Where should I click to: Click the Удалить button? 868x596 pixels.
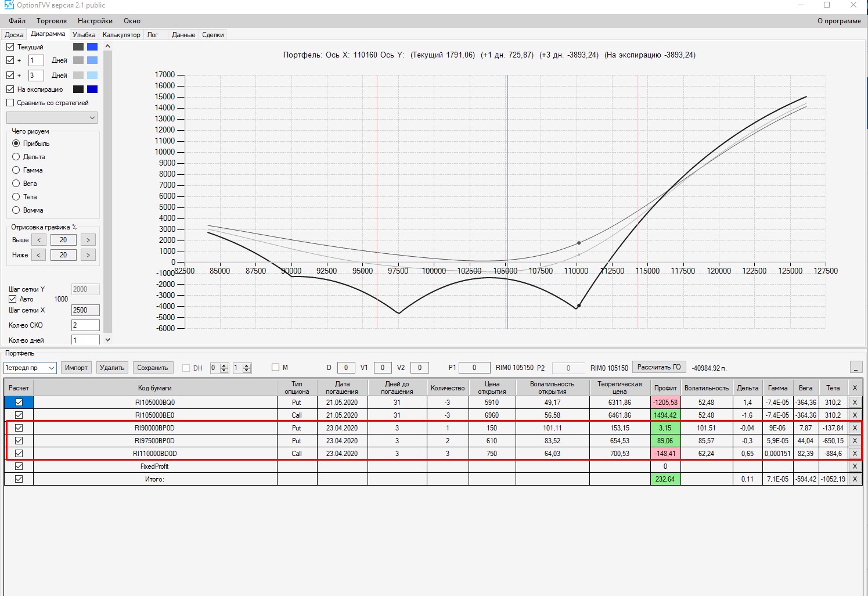pyautogui.click(x=112, y=368)
